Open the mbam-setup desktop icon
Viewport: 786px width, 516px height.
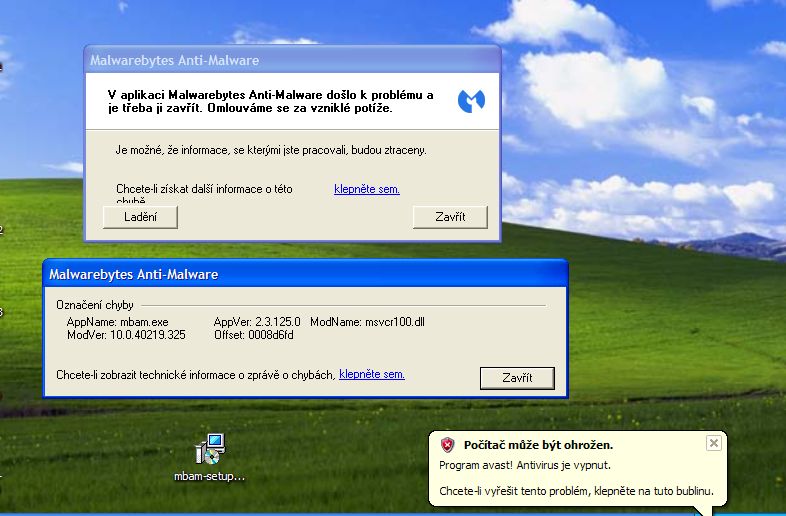pos(210,457)
